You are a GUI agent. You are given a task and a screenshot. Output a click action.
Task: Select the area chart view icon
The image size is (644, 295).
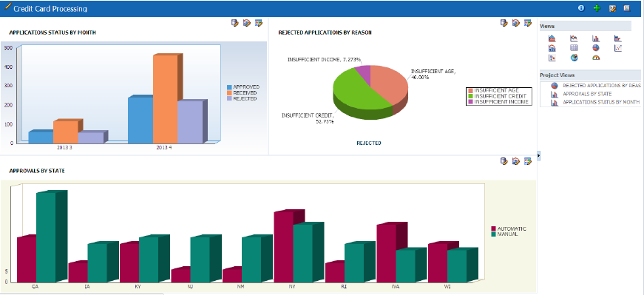pyautogui.click(x=552, y=38)
